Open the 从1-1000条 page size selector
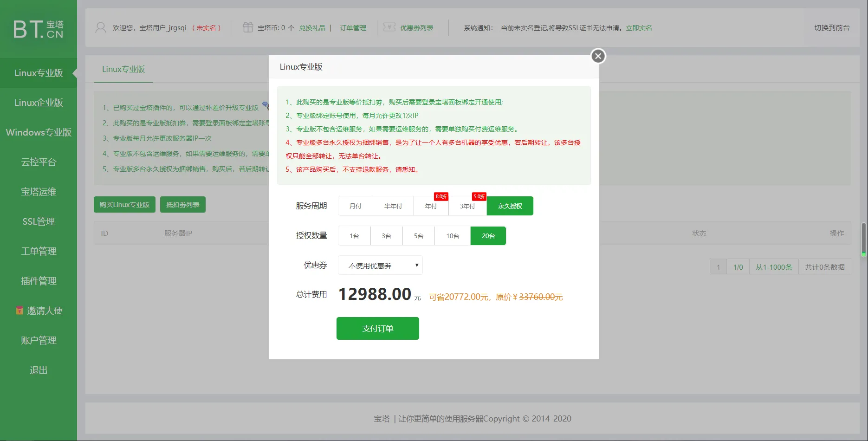 774,266
